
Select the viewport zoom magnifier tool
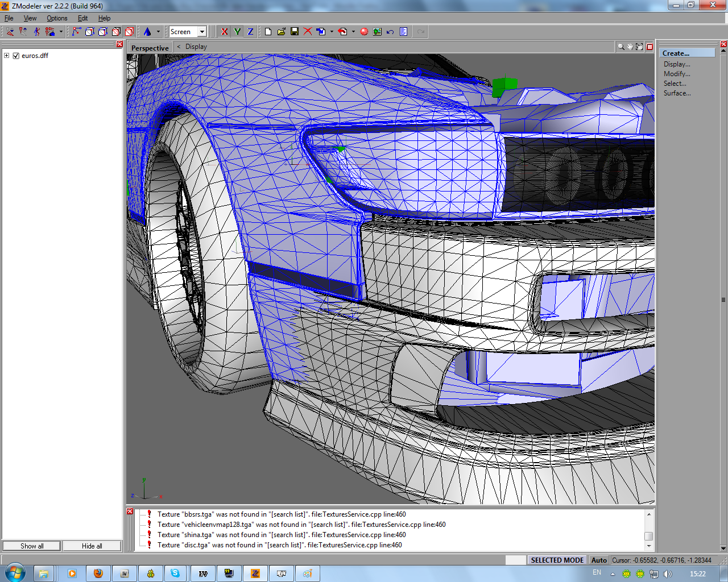tap(621, 47)
